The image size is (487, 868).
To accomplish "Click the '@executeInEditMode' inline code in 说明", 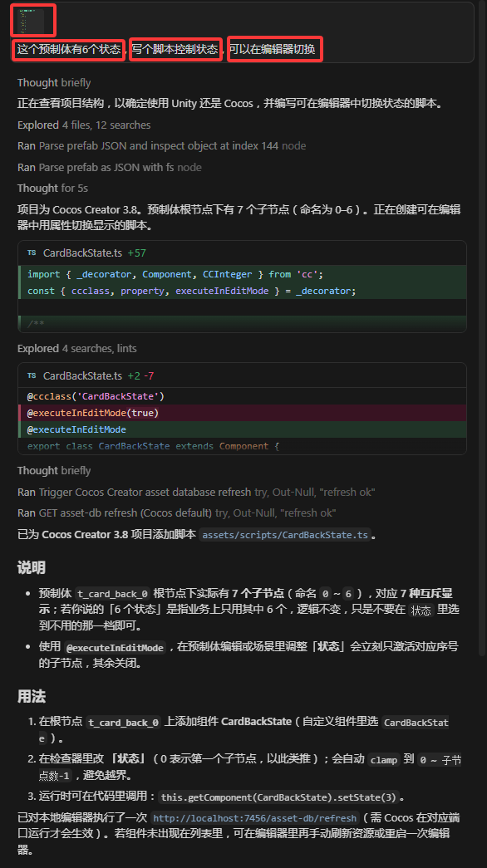I will coord(115,648).
